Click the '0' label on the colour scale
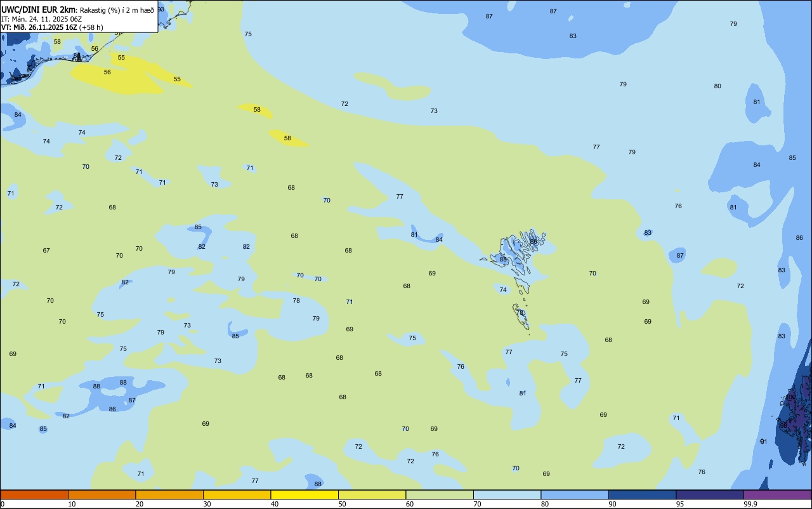Viewport: 812px width, 509px height. [3, 504]
